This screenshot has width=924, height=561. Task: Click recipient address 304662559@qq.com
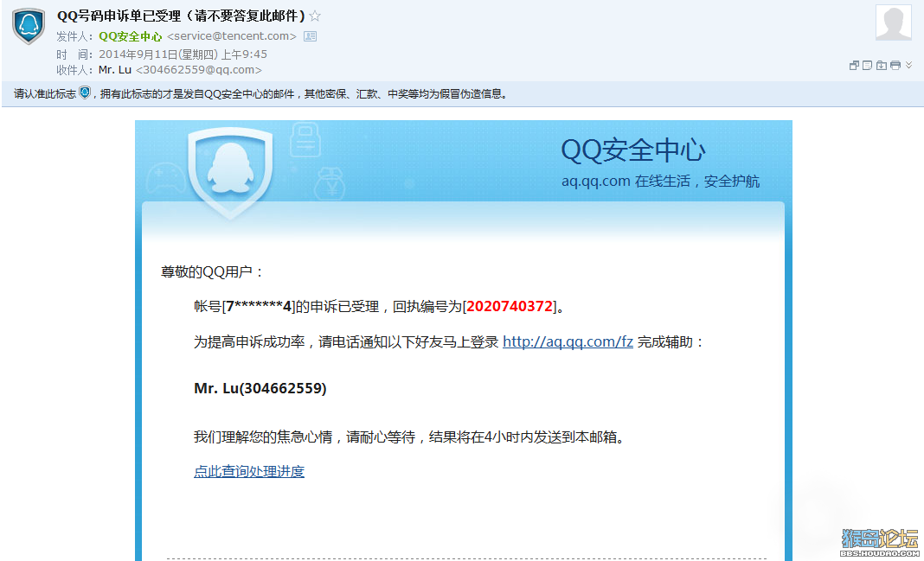(199, 70)
